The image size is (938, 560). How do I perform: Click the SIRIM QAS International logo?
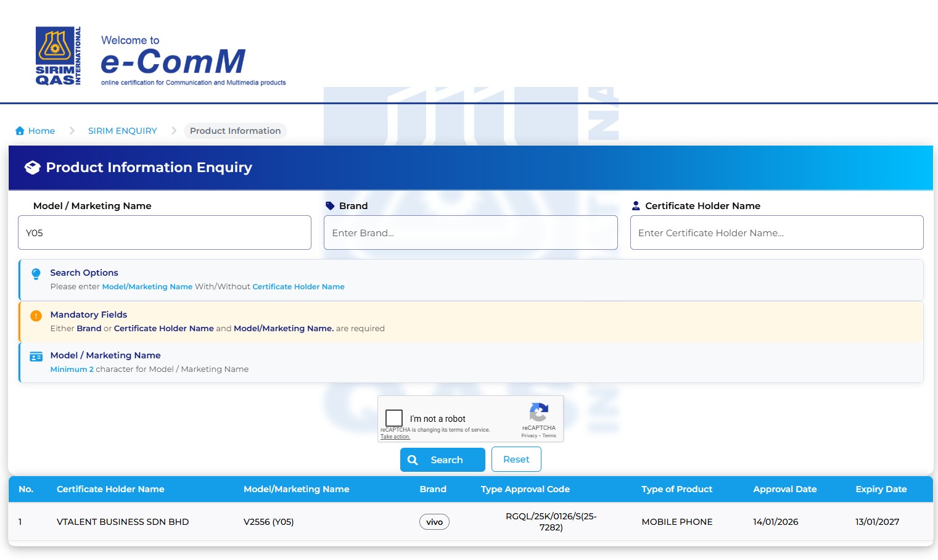coord(58,56)
